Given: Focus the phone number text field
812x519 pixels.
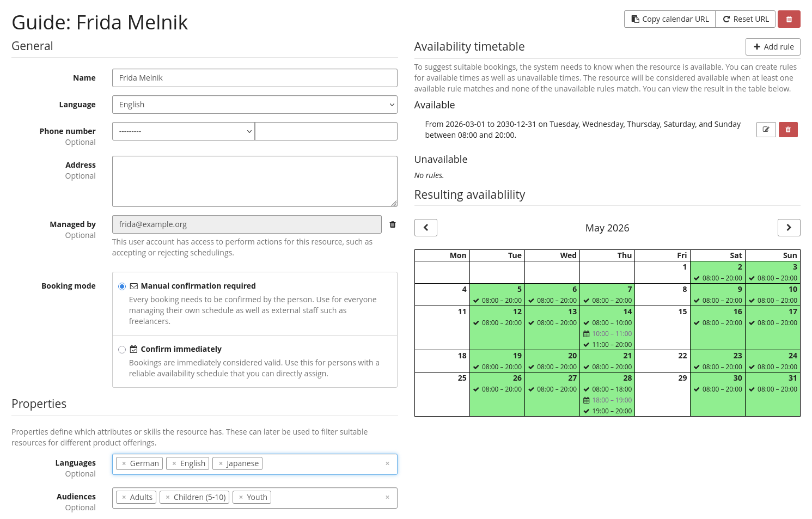Looking at the screenshot, I should (326, 131).
